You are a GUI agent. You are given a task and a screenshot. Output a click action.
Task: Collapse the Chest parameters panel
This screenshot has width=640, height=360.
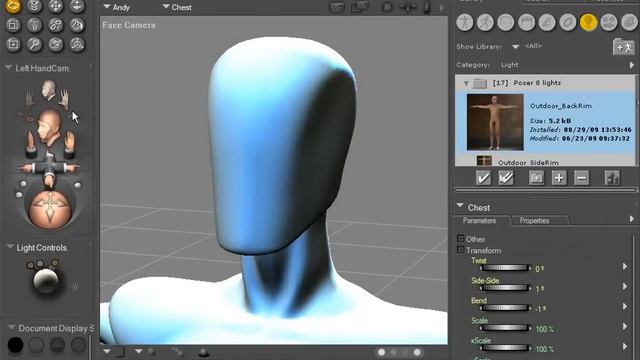(460, 206)
